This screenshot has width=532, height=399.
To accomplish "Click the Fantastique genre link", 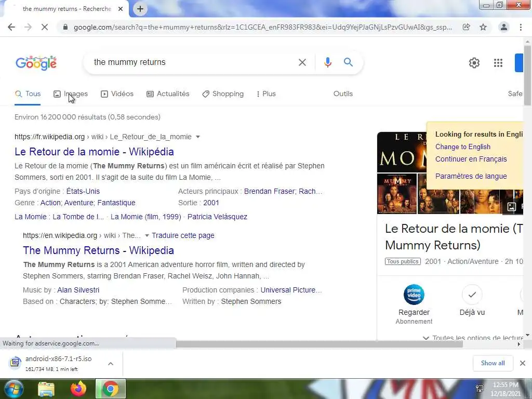I will click(x=116, y=203).
